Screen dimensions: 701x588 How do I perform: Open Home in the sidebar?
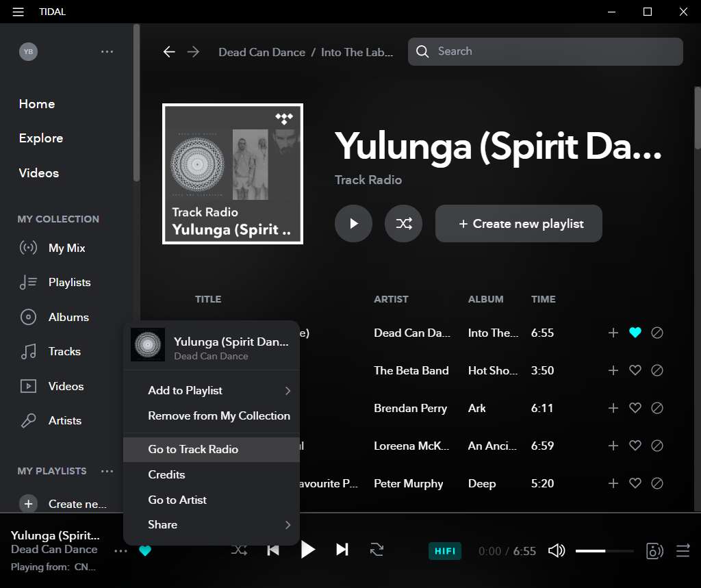37,104
